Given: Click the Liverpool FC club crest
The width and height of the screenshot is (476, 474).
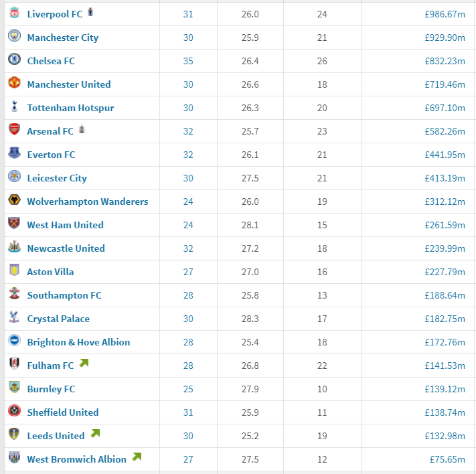Looking at the screenshot, I should pos(14,13).
